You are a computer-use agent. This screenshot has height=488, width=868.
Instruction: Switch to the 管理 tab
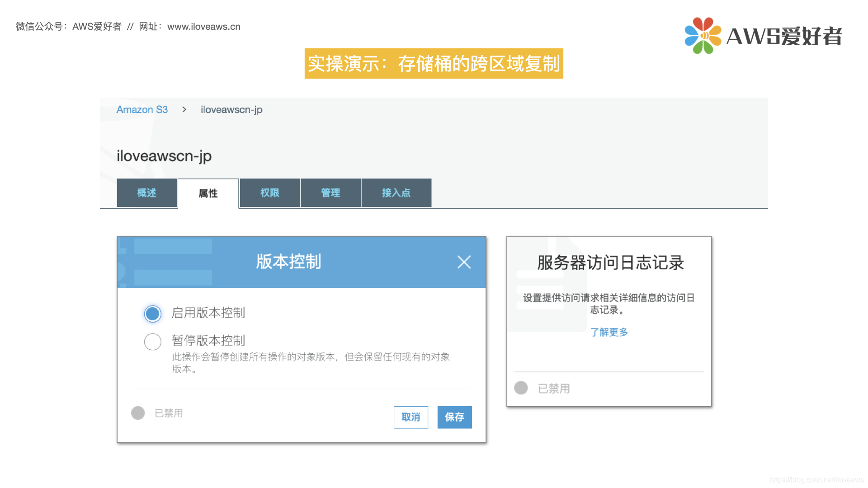point(330,193)
